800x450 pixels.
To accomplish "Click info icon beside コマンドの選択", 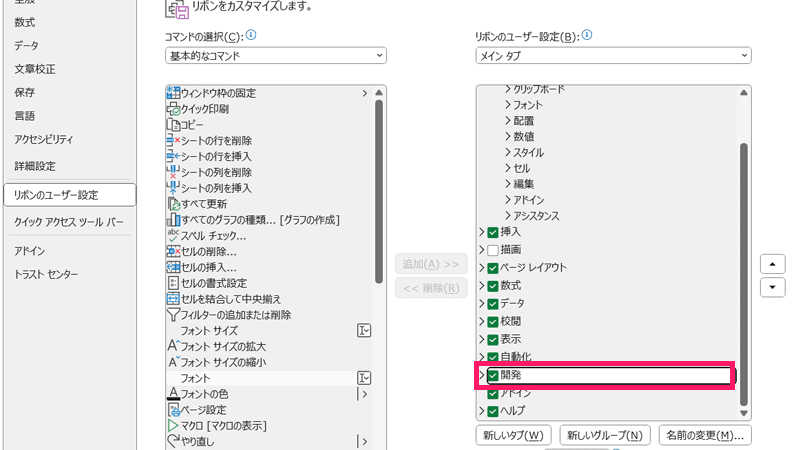I will click(x=251, y=35).
